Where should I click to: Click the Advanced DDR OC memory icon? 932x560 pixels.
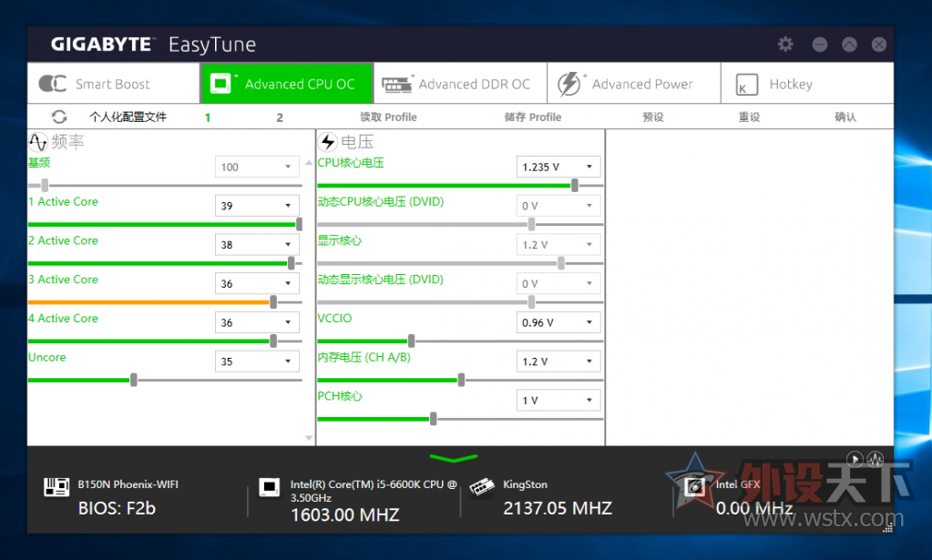[x=396, y=85]
